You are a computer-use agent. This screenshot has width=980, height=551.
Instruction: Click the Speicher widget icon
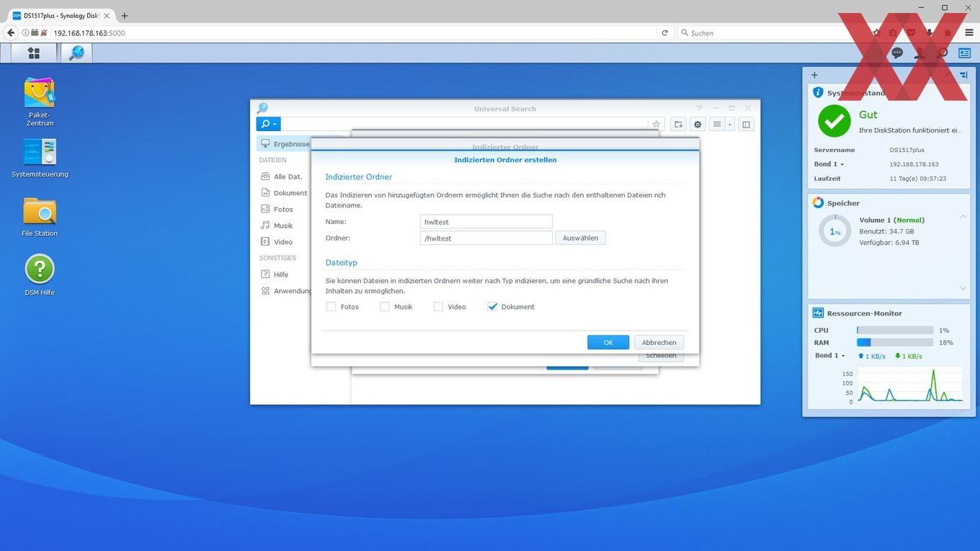click(x=818, y=202)
